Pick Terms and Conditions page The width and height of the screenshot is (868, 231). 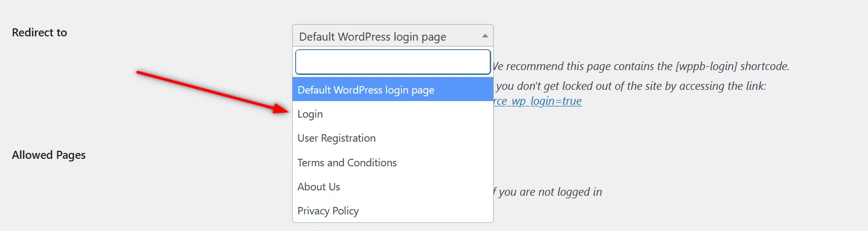click(347, 163)
